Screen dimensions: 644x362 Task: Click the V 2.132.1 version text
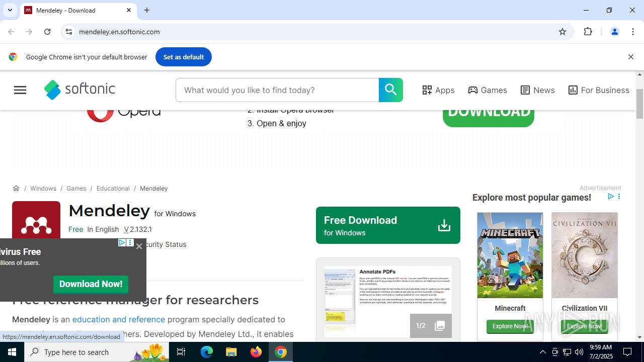pos(138,229)
